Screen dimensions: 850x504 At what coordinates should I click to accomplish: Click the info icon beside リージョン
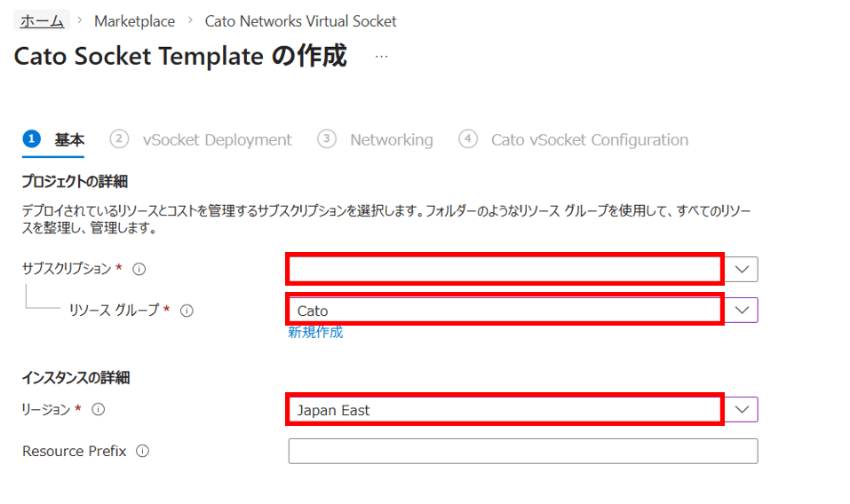(99, 409)
